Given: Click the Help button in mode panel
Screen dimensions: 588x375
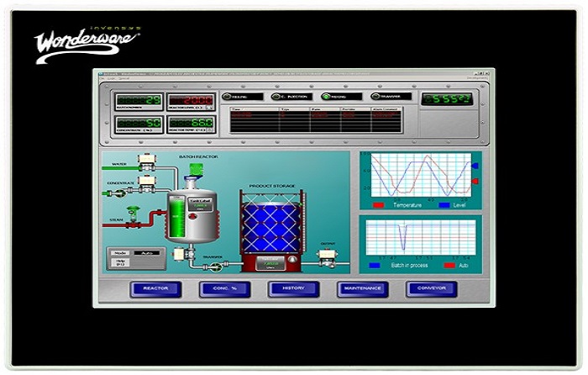Looking at the screenshot, I should click(120, 262).
